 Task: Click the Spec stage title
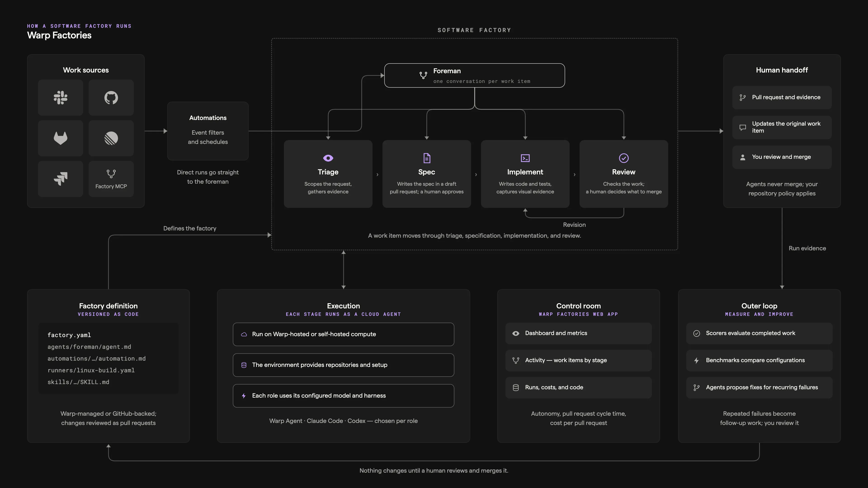click(427, 172)
